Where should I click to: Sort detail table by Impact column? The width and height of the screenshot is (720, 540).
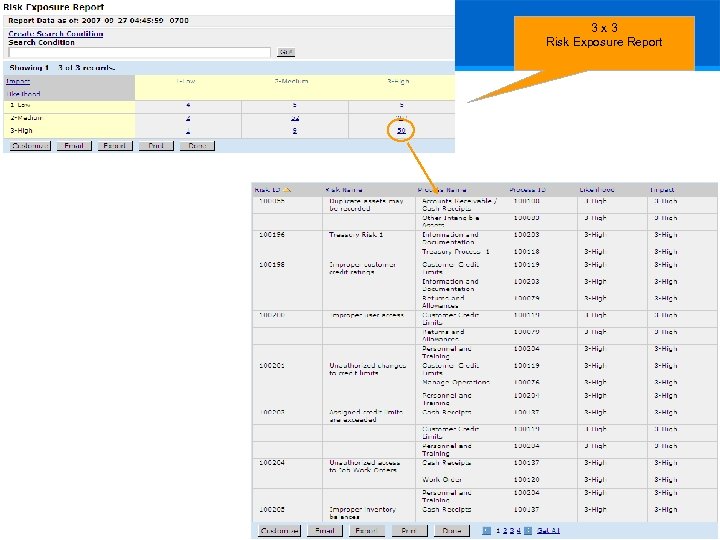[662, 190]
